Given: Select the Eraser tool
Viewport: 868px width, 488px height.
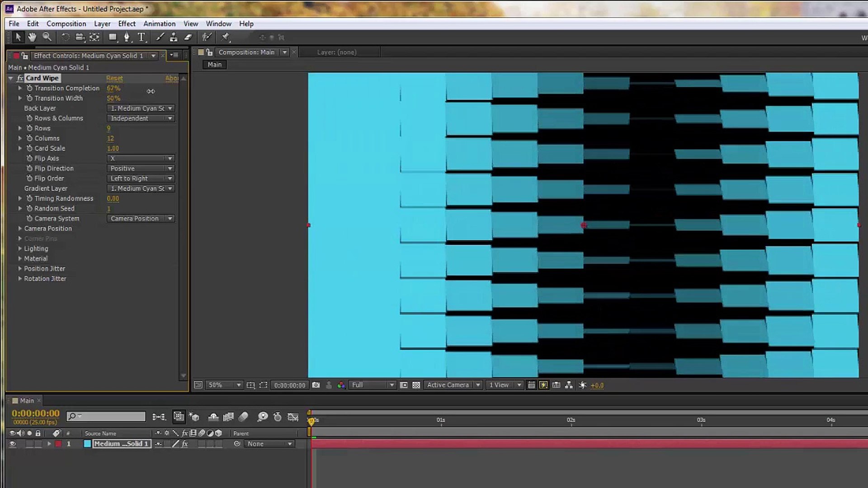Looking at the screenshot, I should [x=188, y=37].
